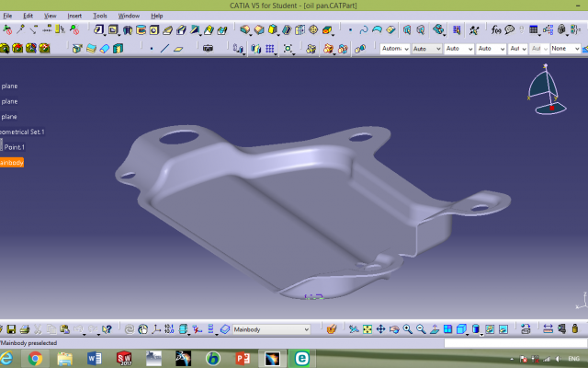Open the Mainbody current body dropdown
The width and height of the screenshot is (588, 368).
click(x=272, y=329)
